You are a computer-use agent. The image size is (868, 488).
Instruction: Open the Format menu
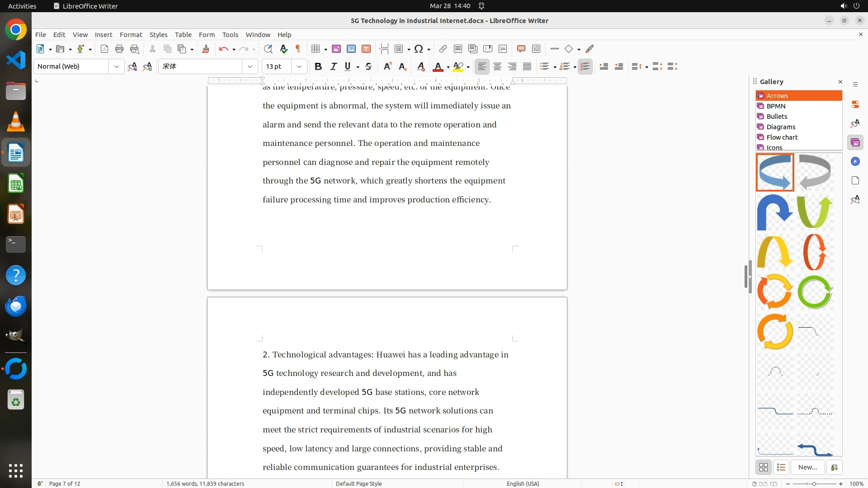pyautogui.click(x=131, y=35)
